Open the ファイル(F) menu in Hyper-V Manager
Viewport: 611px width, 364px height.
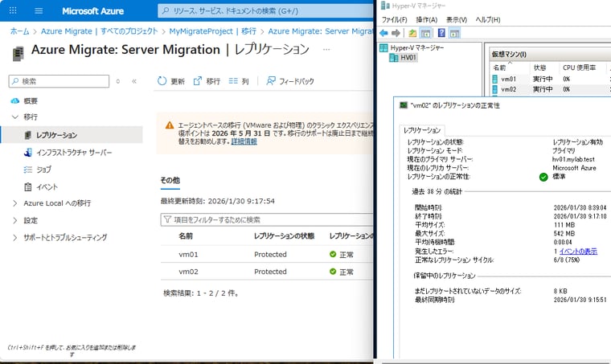click(x=395, y=19)
